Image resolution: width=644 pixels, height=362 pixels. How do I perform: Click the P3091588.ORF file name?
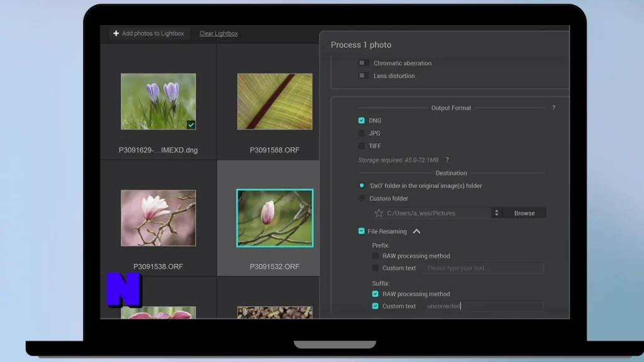point(275,150)
